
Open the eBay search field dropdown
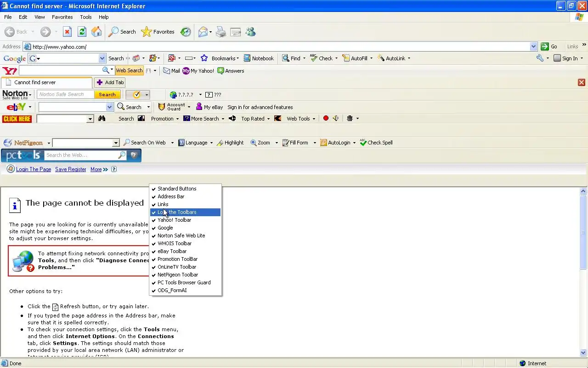click(109, 107)
